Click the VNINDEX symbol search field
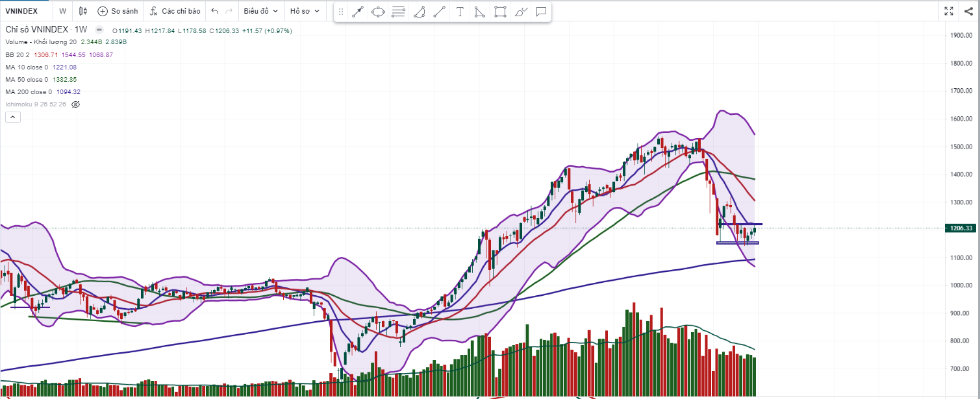The width and height of the screenshot is (980, 399). tap(22, 11)
